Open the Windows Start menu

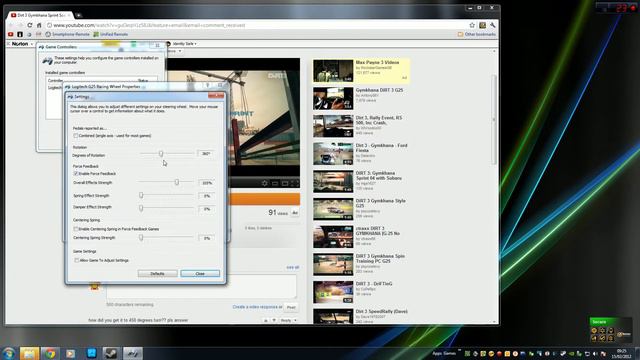pos(9,353)
